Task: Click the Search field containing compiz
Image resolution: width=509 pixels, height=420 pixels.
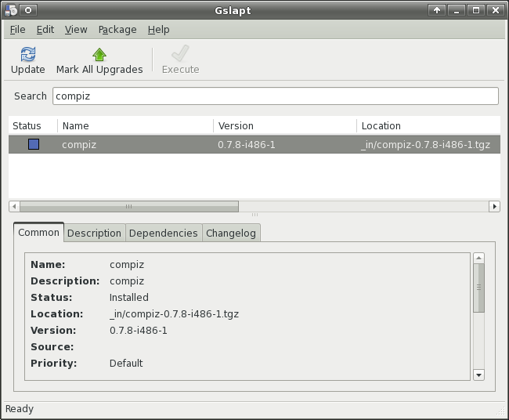Action: click(x=276, y=96)
